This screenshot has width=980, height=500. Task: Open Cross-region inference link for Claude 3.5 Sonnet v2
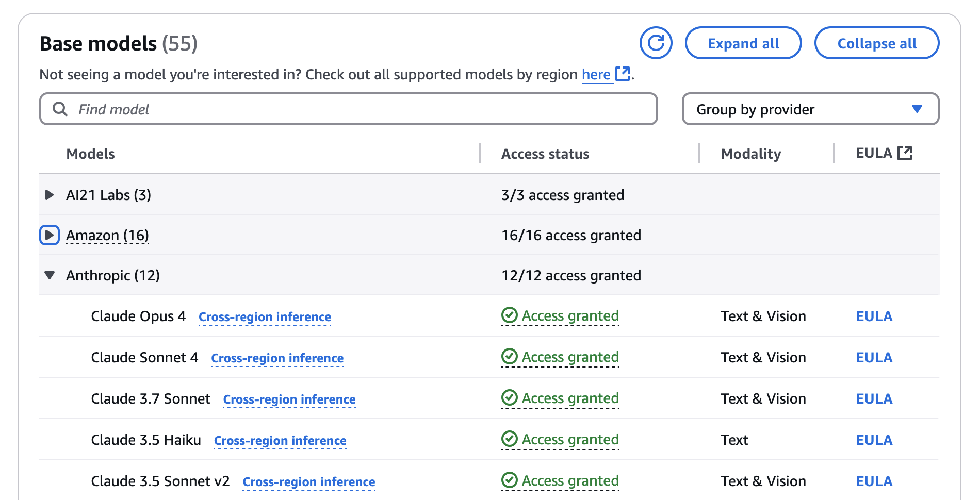[x=309, y=482]
